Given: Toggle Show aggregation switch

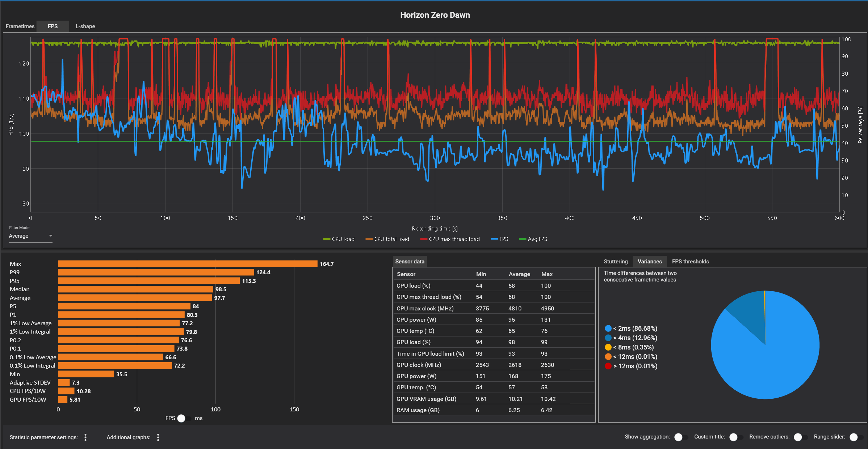Looking at the screenshot, I should point(681,437).
